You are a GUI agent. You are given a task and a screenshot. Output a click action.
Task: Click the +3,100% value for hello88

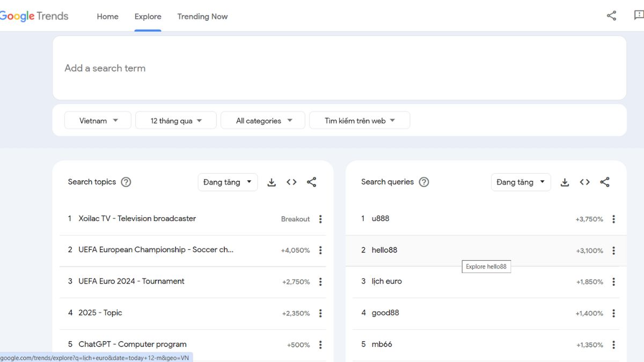click(x=589, y=250)
